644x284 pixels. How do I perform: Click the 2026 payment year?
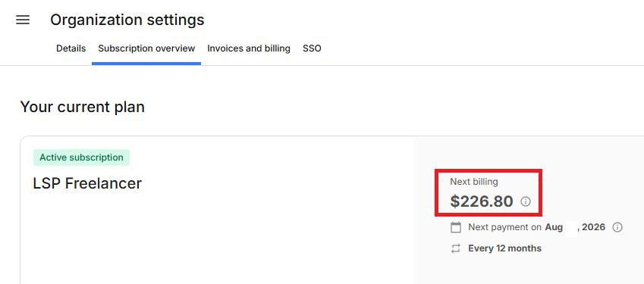(x=593, y=227)
